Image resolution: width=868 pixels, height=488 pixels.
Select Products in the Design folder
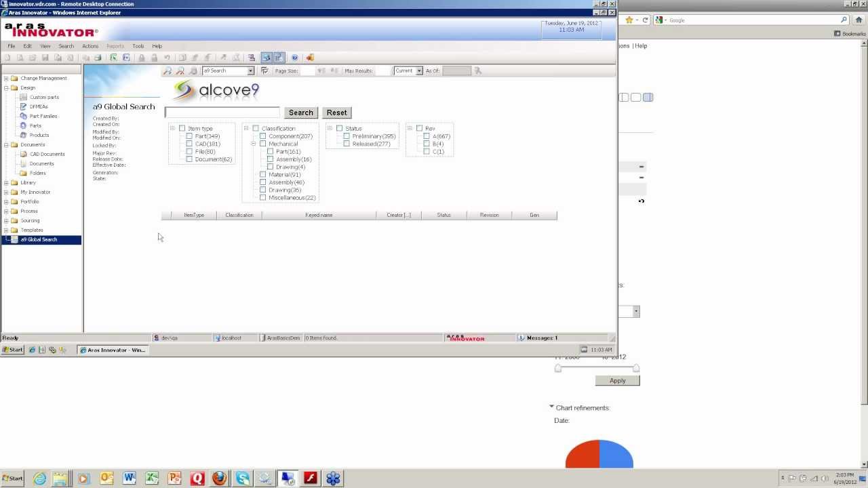pos(39,135)
